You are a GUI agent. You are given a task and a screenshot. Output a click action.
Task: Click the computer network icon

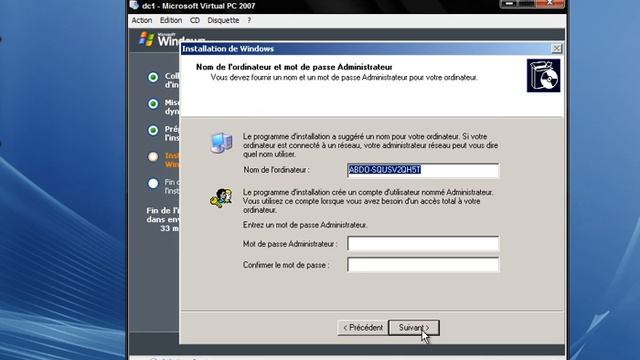pyautogui.click(x=221, y=143)
